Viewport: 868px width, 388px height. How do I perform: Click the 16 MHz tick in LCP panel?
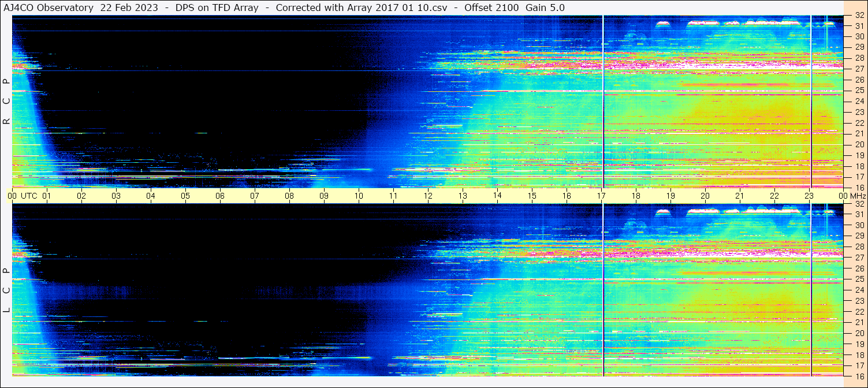pos(859,375)
